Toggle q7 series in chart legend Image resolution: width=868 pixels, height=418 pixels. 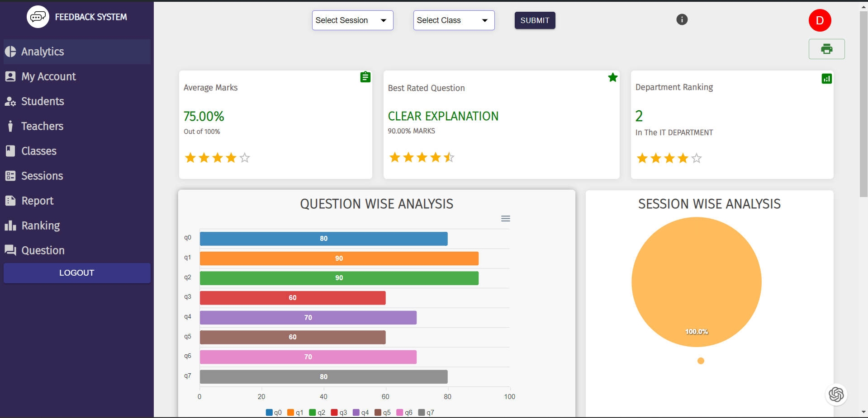[426, 412]
